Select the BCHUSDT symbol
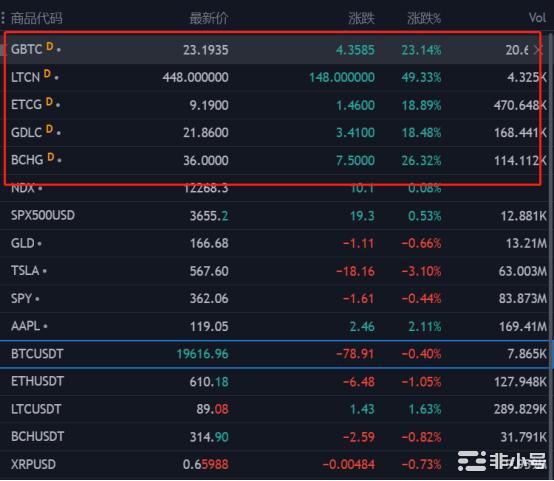The height and width of the screenshot is (481, 554). (x=37, y=437)
